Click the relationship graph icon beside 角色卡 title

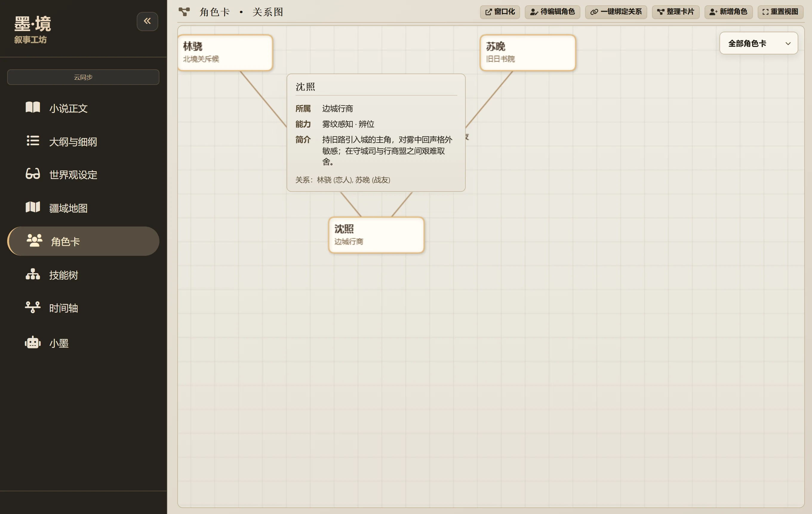[184, 12]
